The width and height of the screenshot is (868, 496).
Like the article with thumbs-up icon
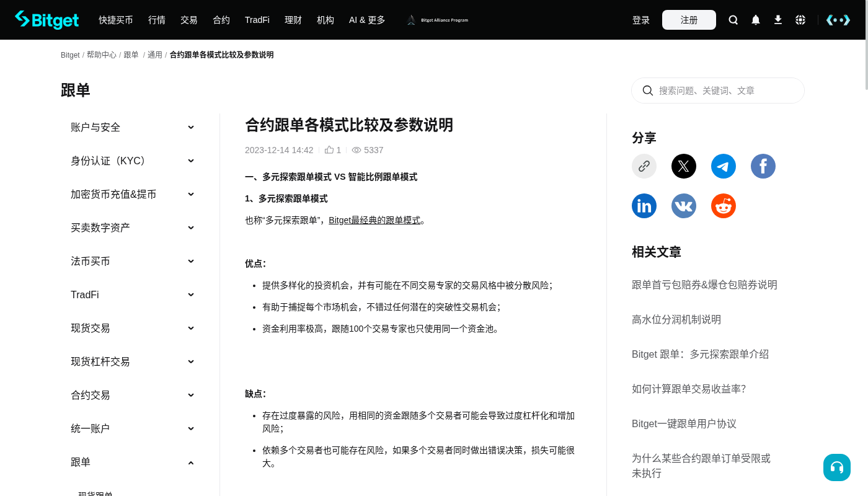(329, 150)
